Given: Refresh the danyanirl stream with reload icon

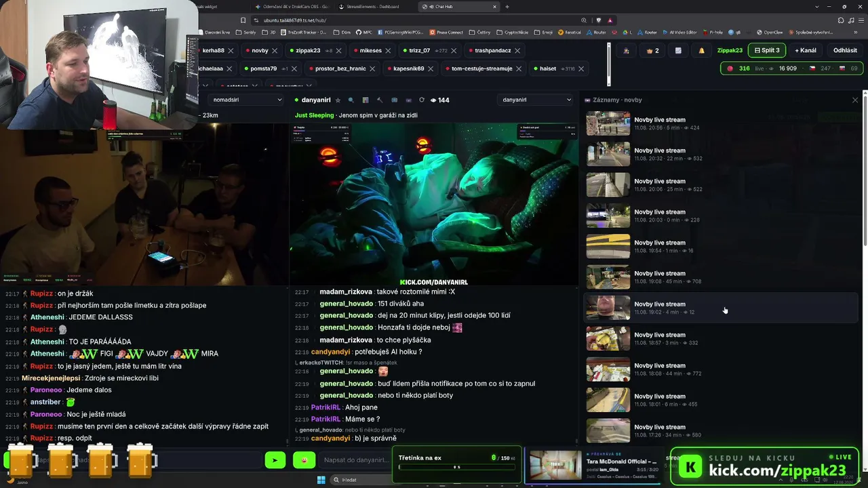Looking at the screenshot, I should pyautogui.click(x=422, y=100).
